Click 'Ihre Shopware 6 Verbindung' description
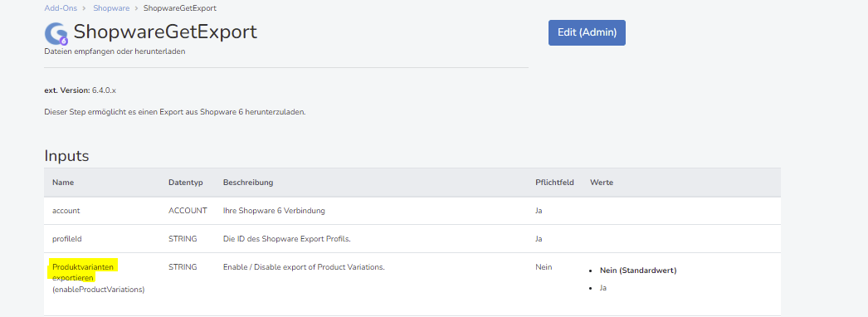The image size is (868, 317). pos(274,210)
